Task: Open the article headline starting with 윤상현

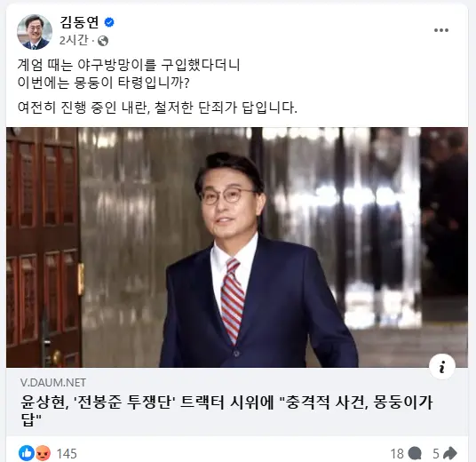Action: pyautogui.click(x=226, y=410)
